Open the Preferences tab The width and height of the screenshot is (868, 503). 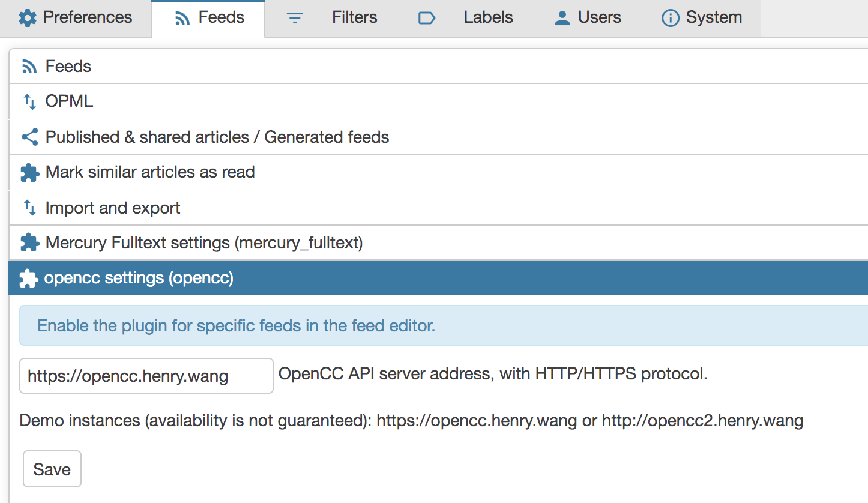[76, 19]
